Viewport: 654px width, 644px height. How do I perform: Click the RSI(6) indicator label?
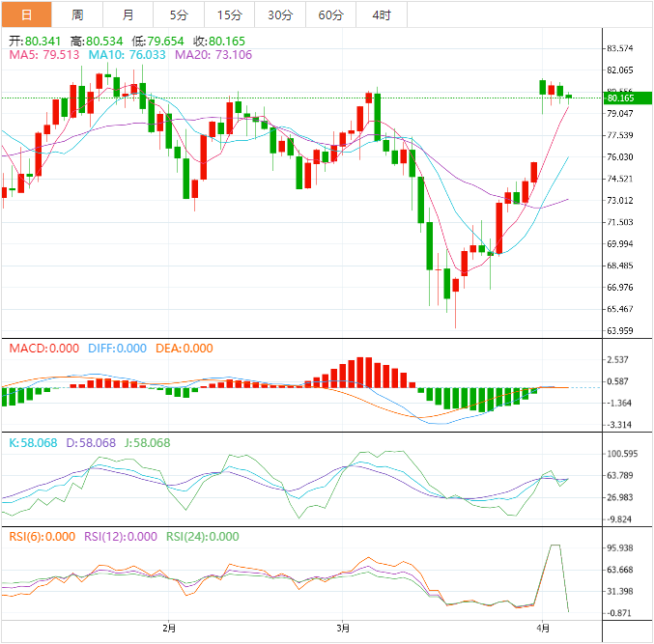(41, 537)
